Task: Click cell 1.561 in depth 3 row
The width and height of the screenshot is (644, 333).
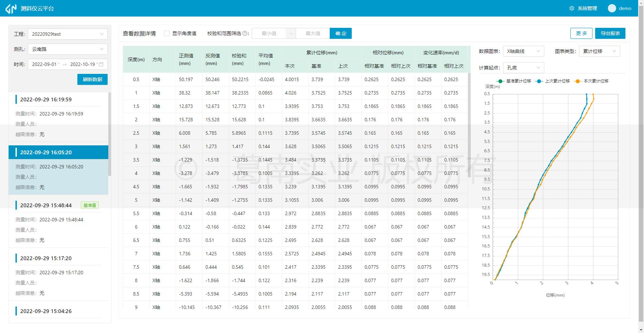Action: point(185,146)
